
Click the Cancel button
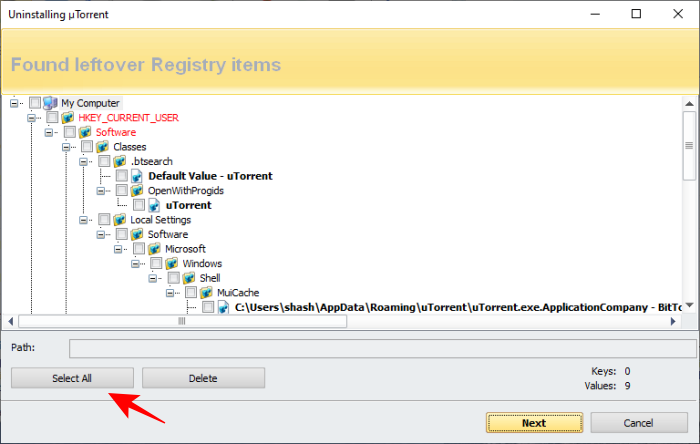[639, 423]
